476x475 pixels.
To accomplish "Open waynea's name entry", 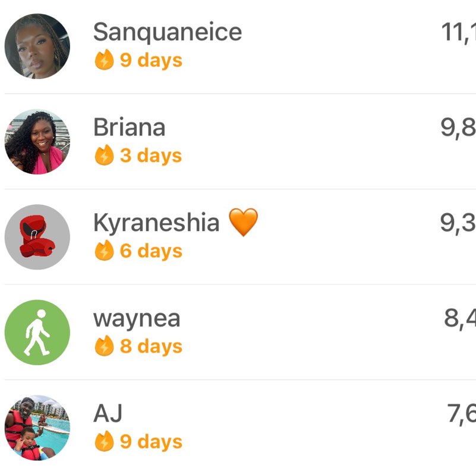I will (x=137, y=319).
